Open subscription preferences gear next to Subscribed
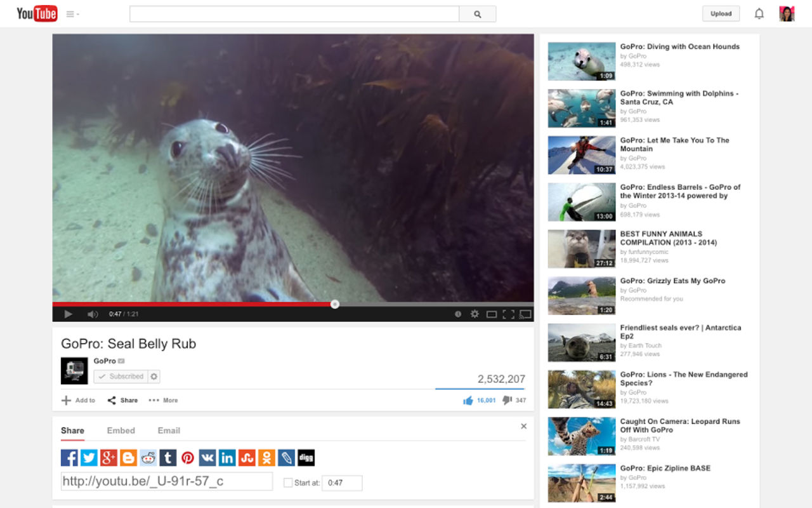812x508 pixels. (x=154, y=376)
